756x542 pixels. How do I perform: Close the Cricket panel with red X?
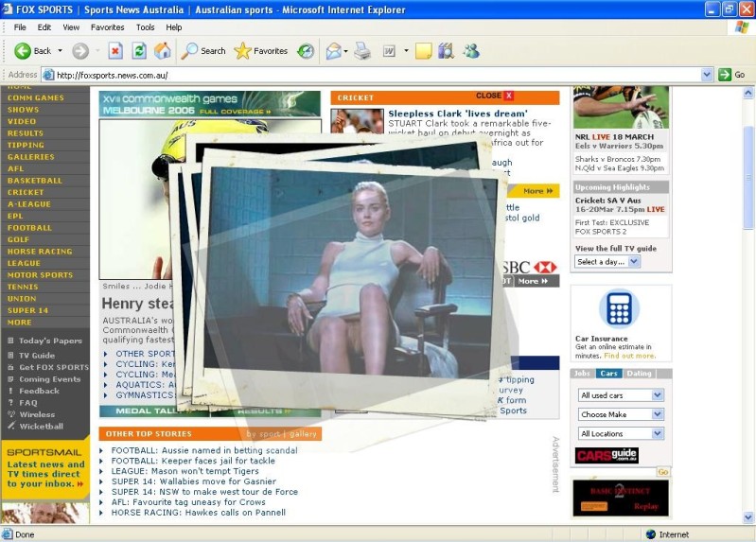tap(508, 96)
